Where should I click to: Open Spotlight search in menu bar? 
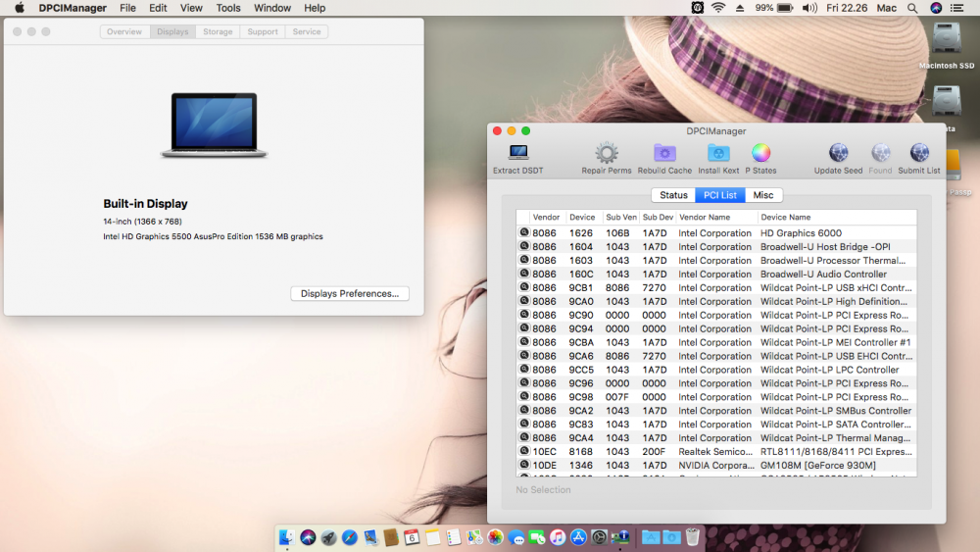click(x=912, y=8)
